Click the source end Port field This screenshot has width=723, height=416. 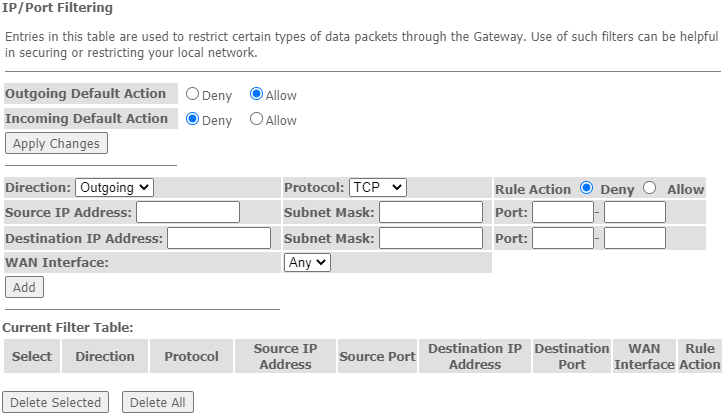tap(634, 212)
